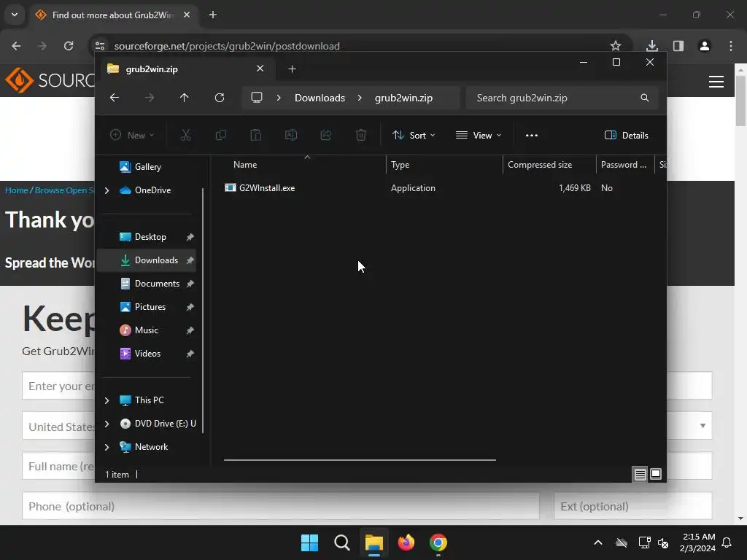Click the Share icon in Explorer toolbar
Image resolution: width=747 pixels, height=560 pixels.
[x=326, y=135]
